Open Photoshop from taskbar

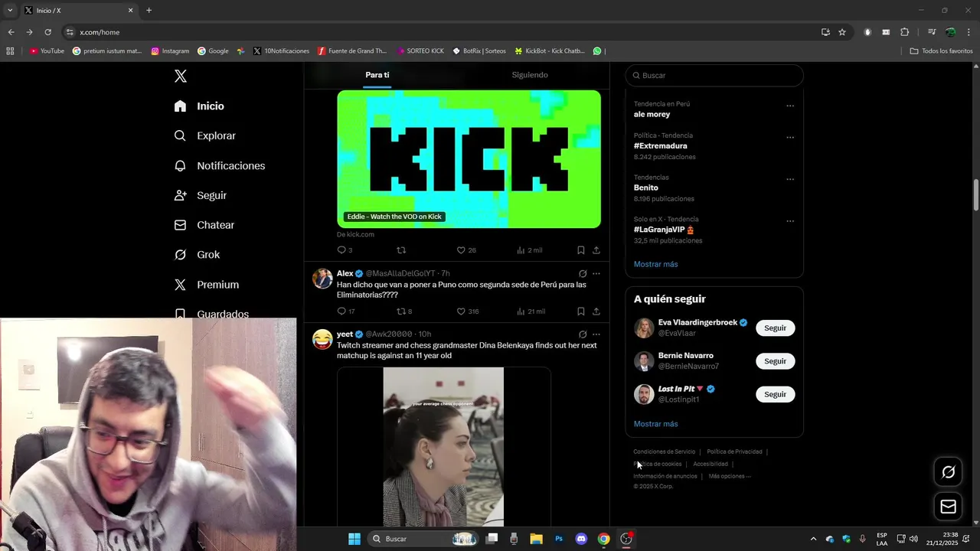[x=559, y=539]
